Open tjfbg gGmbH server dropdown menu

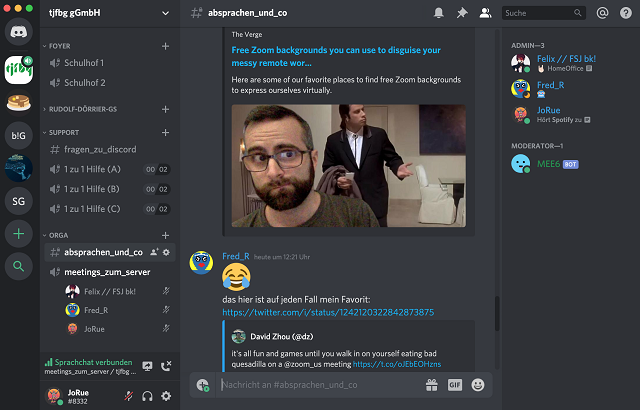(165, 13)
